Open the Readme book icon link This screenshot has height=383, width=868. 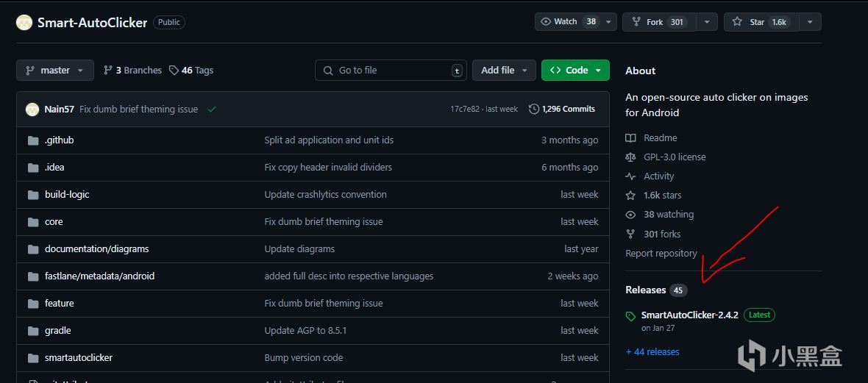point(630,138)
